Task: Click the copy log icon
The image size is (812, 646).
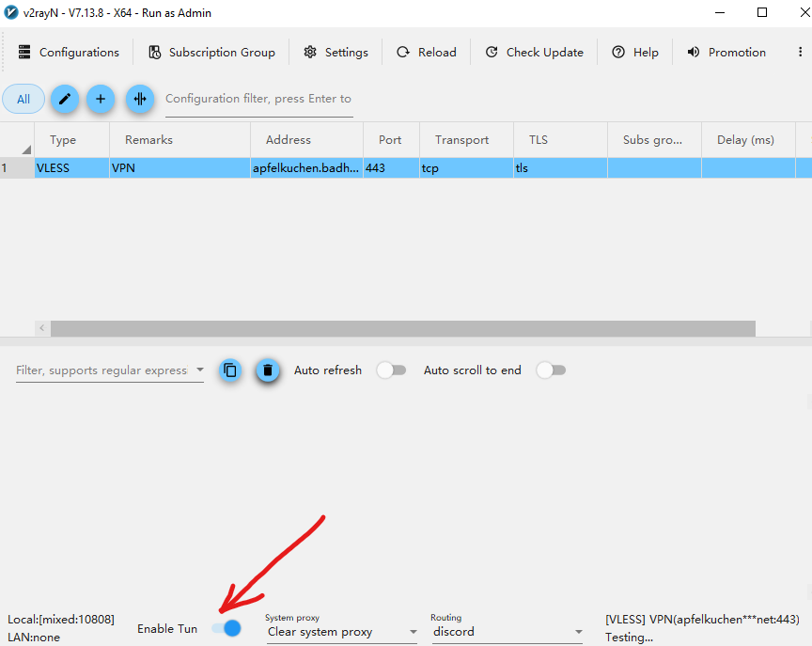Action: tap(230, 370)
